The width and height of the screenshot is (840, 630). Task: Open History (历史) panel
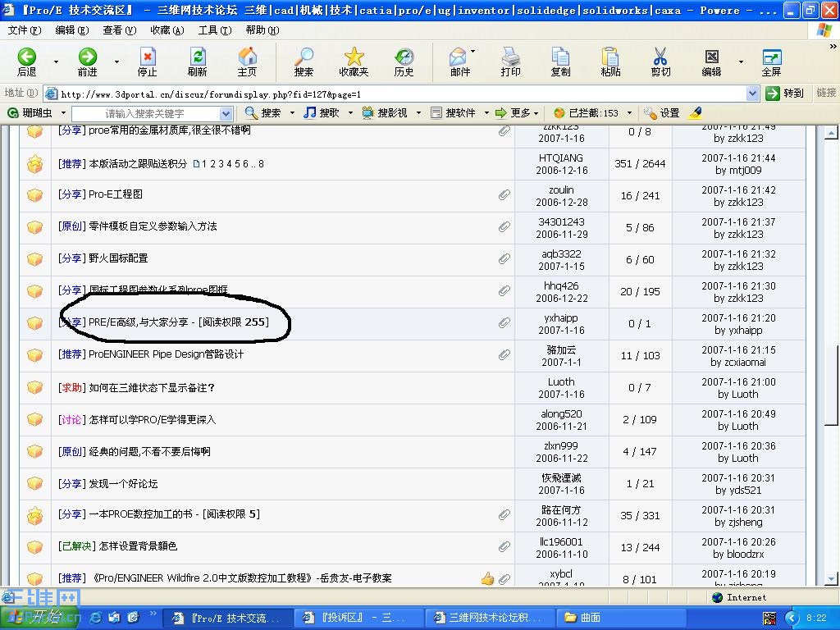pyautogui.click(x=404, y=62)
